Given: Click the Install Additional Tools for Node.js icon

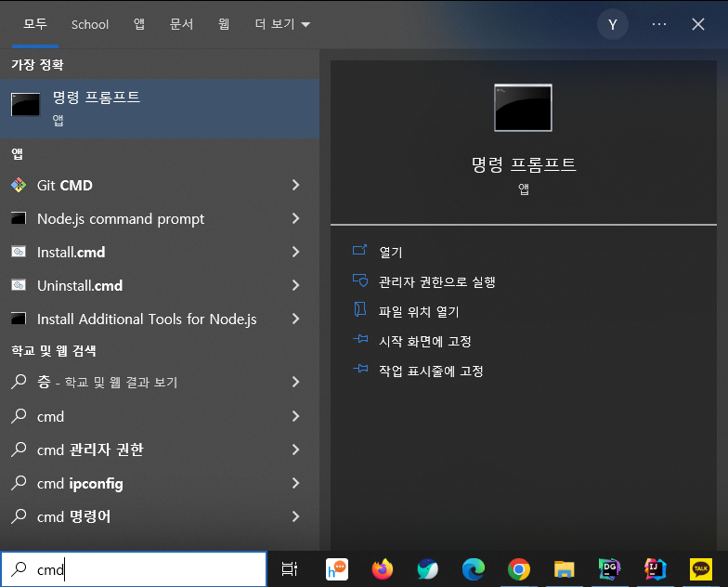Looking at the screenshot, I should click(19, 319).
